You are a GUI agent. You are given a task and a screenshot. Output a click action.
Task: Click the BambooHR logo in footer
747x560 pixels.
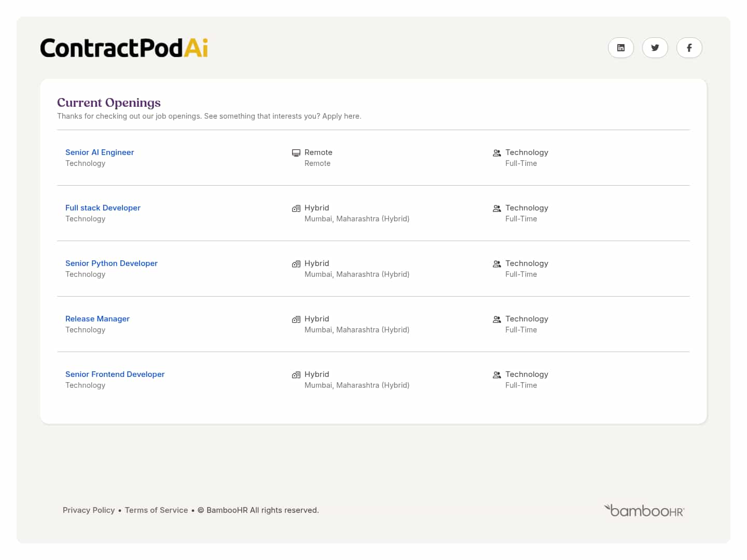click(644, 510)
